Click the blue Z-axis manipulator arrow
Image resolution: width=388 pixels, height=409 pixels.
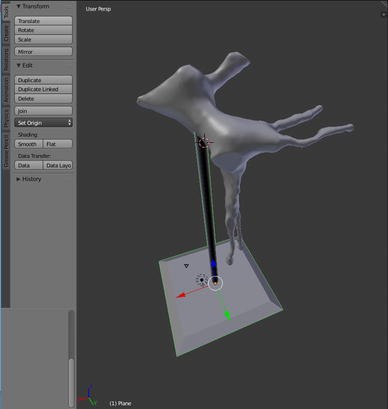point(214,264)
